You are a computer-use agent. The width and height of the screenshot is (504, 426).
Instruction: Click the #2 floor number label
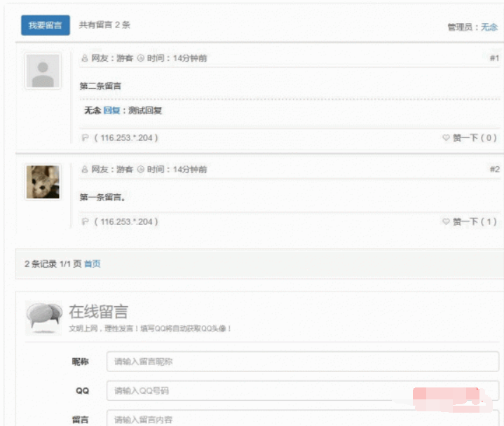tap(494, 170)
